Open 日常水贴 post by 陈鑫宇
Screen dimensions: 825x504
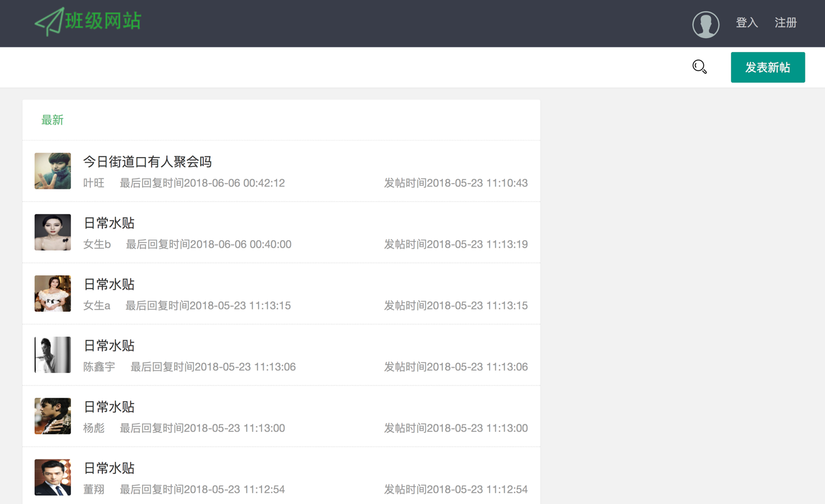(x=109, y=345)
